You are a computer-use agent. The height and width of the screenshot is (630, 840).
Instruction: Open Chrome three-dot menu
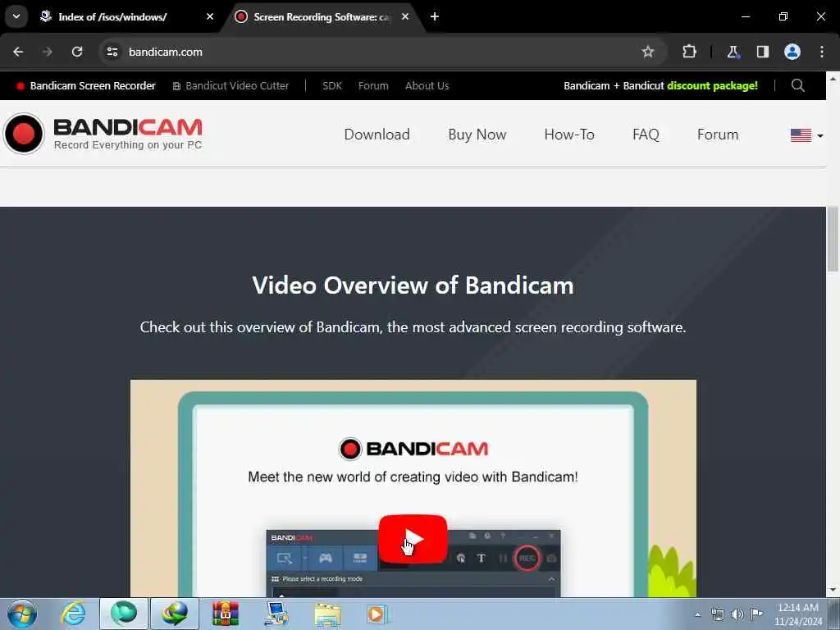(822, 52)
